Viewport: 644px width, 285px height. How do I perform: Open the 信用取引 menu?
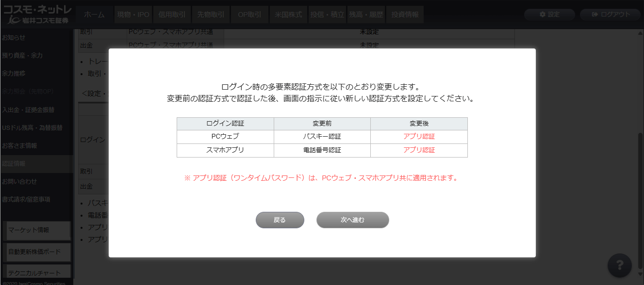tap(172, 15)
